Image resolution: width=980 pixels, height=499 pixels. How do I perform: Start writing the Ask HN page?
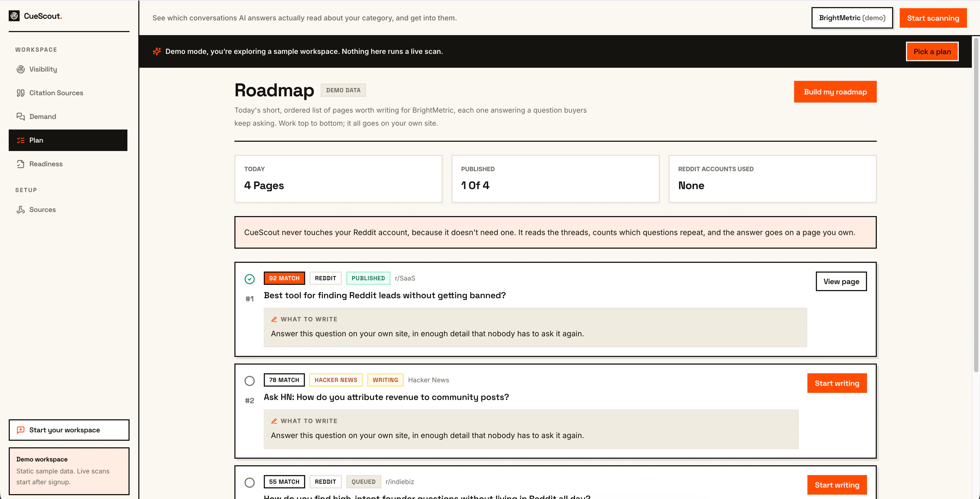tap(837, 383)
